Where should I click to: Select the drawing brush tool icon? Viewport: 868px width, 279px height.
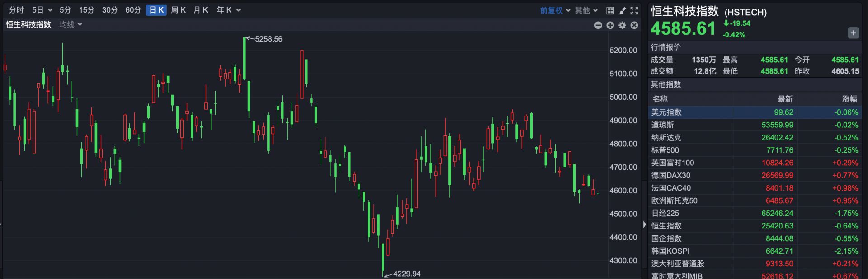click(622, 10)
